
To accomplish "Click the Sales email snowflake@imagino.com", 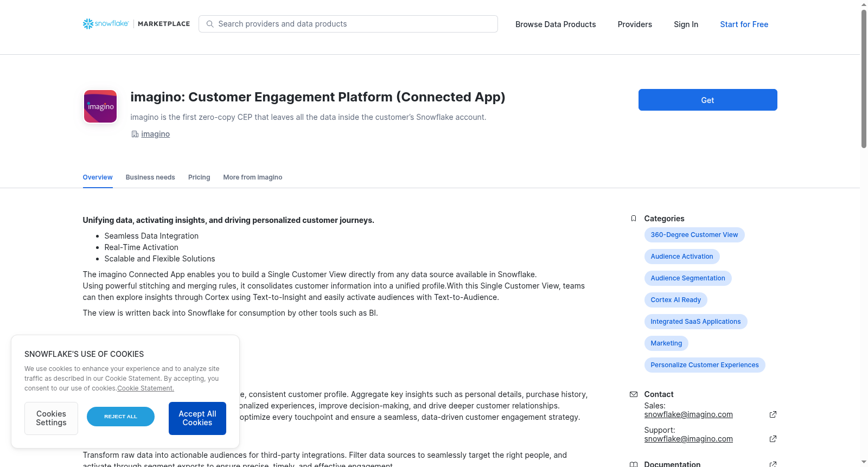I will coord(688,414).
